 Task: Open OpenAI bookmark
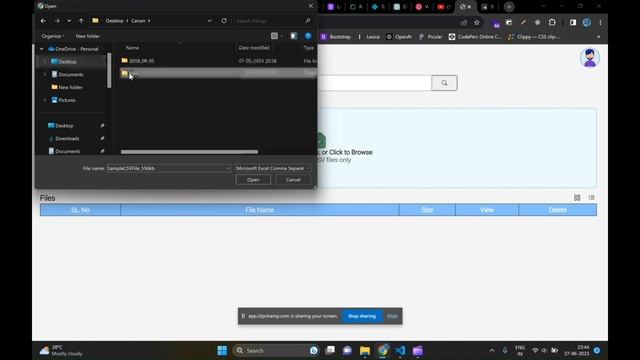click(x=399, y=37)
